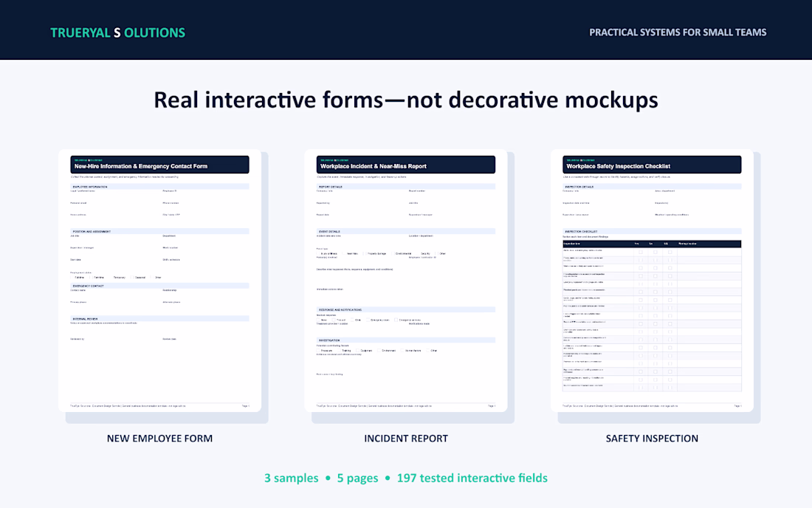Click 'New-Hire Information & Emergency Contact Form' title
Screen dimensions: 812x508
click(x=141, y=166)
